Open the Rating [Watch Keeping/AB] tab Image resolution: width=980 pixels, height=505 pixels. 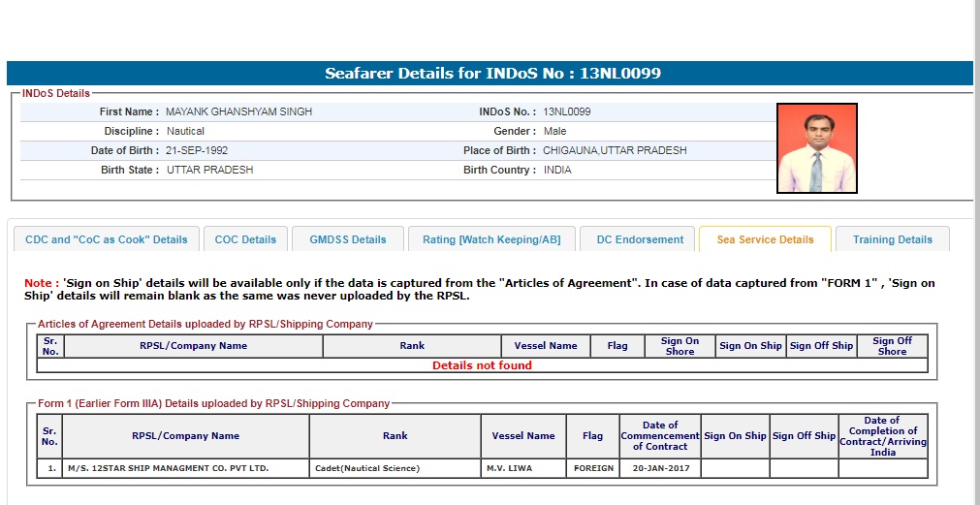tap(491, 239)
